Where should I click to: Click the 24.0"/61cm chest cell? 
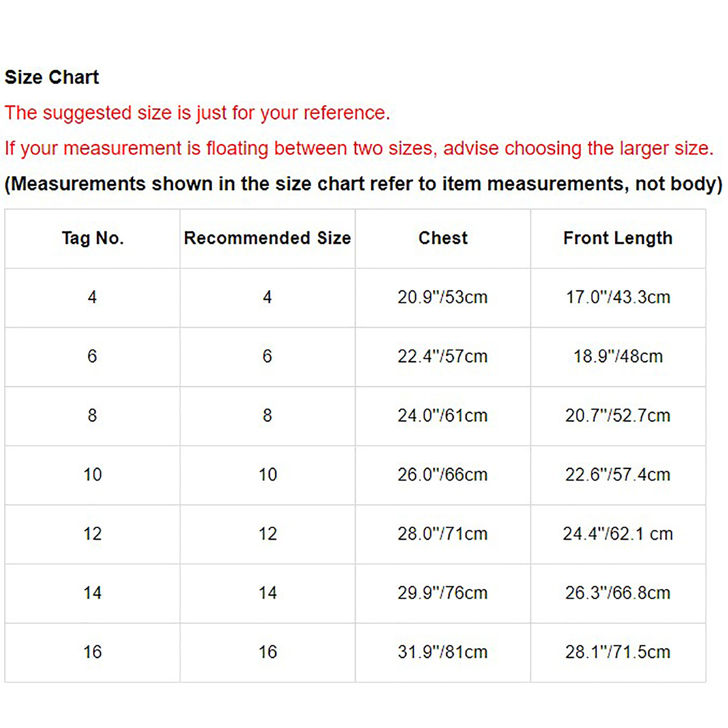(x=442, y=415)
